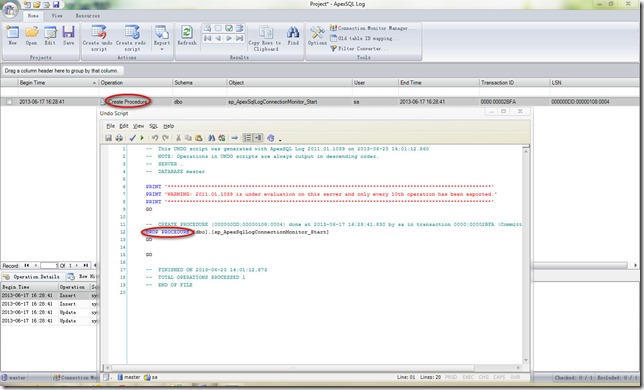Go to first result in the ribbon

(207, 38)
